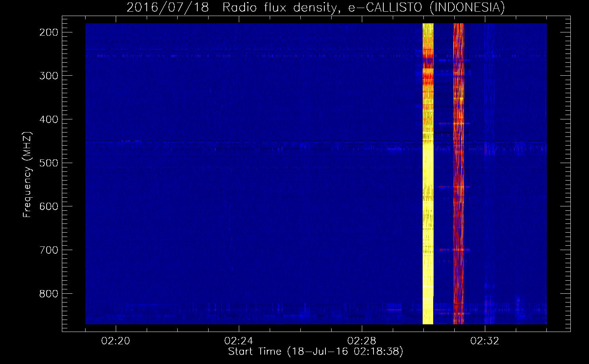Click the 02:32 time tick label
The height and width of the screenshot is (364, 589).
(485, 341)
